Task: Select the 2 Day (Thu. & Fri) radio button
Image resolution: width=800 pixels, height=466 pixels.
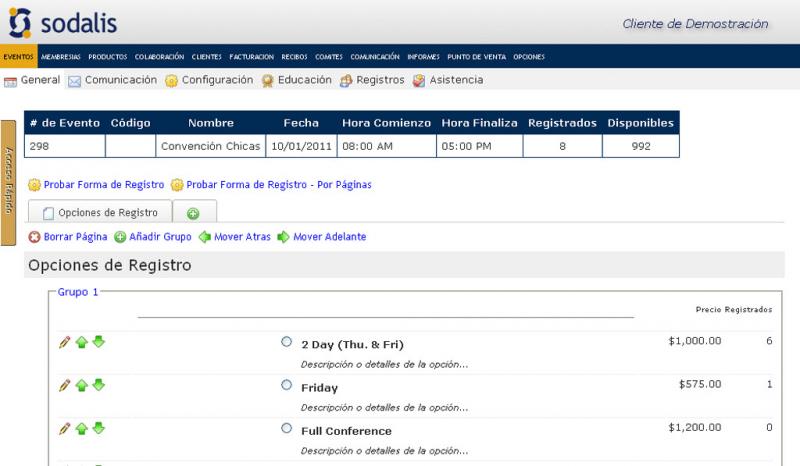Action: (x=287, y=342)
